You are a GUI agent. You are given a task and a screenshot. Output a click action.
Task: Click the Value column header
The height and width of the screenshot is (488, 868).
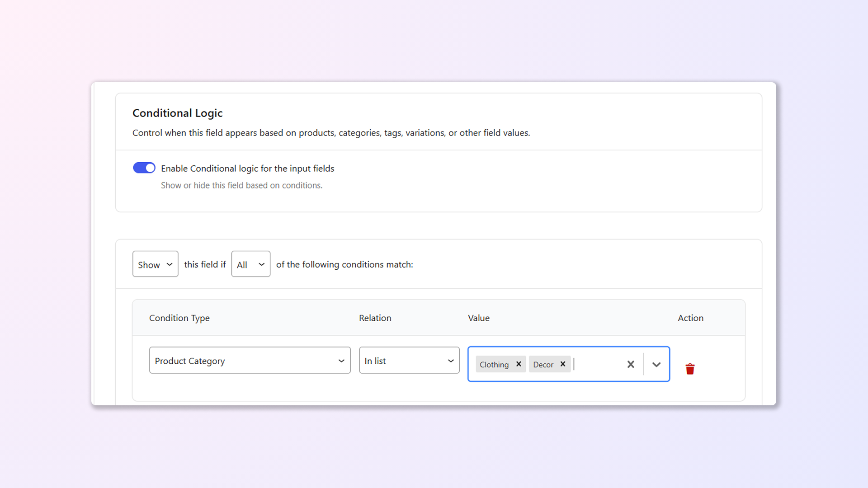pos(478,318)
